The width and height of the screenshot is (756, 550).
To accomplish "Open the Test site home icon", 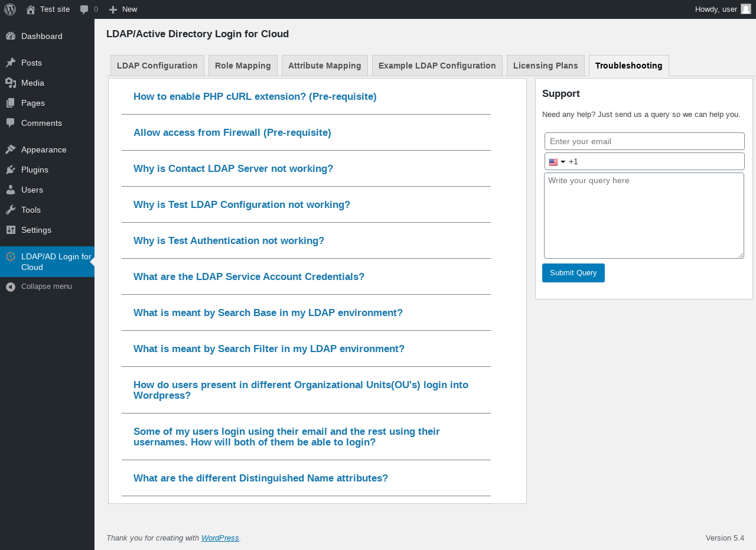I will (31, 9).
